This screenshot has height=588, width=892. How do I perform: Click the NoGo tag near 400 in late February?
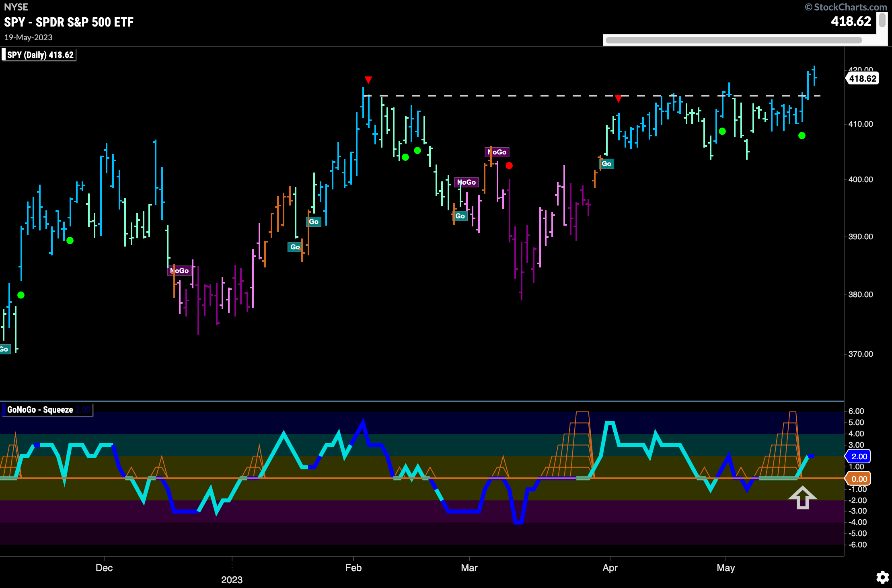(x=467, y=182)
